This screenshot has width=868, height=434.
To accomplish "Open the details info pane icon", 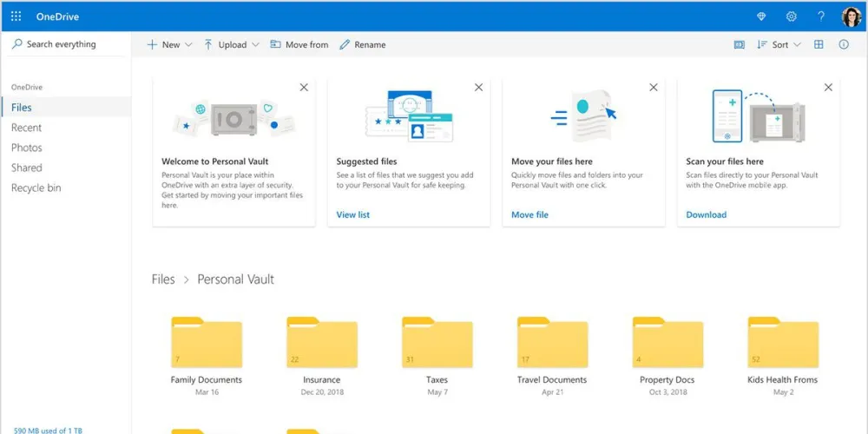I will [844, 45].
